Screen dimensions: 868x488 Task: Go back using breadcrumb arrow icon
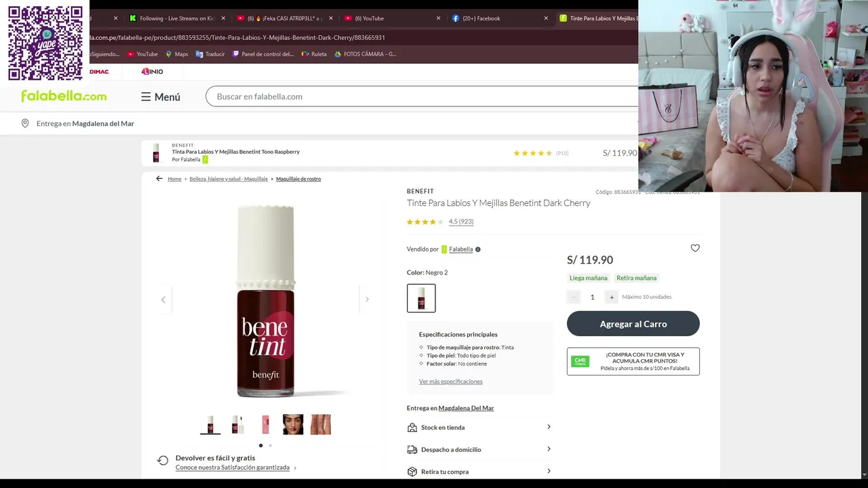[x=159, y=179]
